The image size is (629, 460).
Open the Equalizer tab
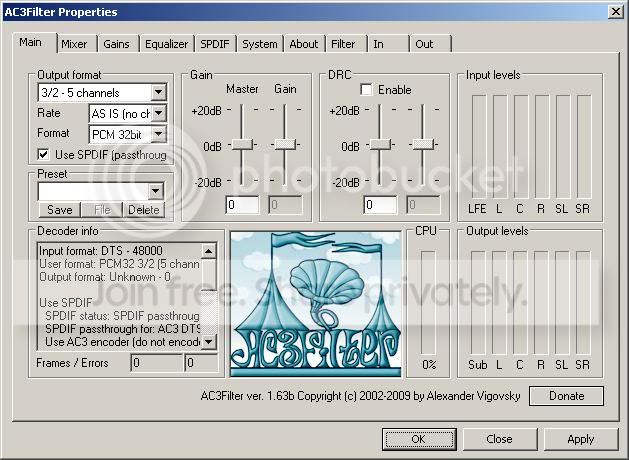click(166, 44)
